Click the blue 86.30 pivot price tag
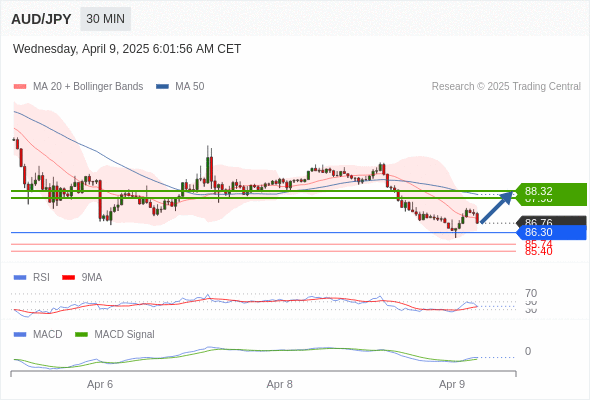590x400 pixels. coord(551,232)
